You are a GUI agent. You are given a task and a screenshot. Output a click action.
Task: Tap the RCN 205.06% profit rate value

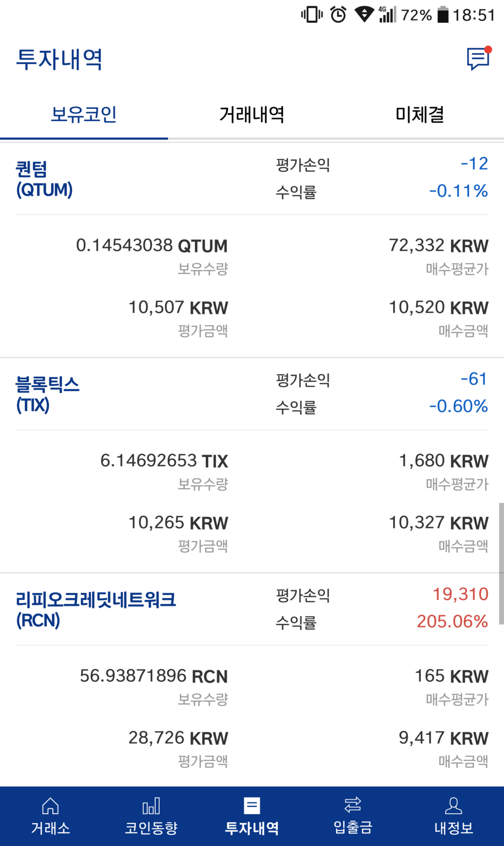point(452,621)
